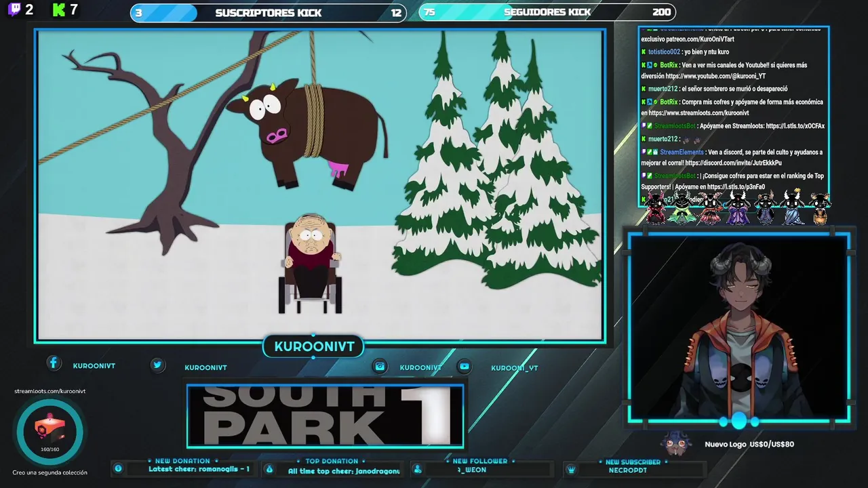The image size is (868, 488).
Task: Click the StreamElements username in chat
Action: (683, 152)
